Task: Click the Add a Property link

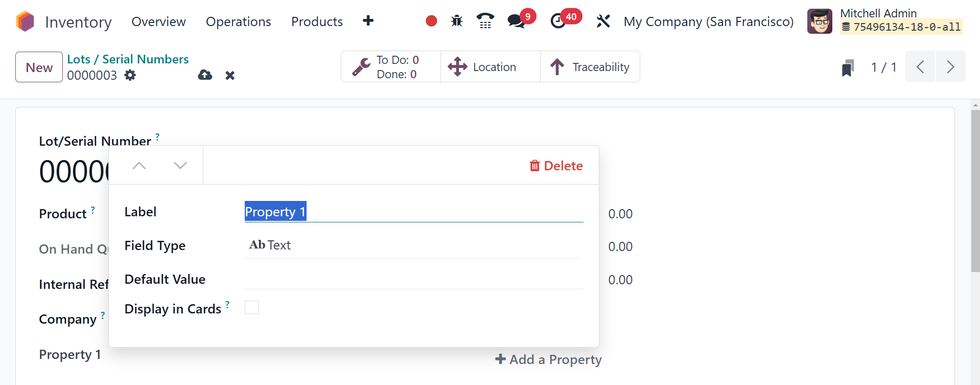Action: [x=548, y=359]
